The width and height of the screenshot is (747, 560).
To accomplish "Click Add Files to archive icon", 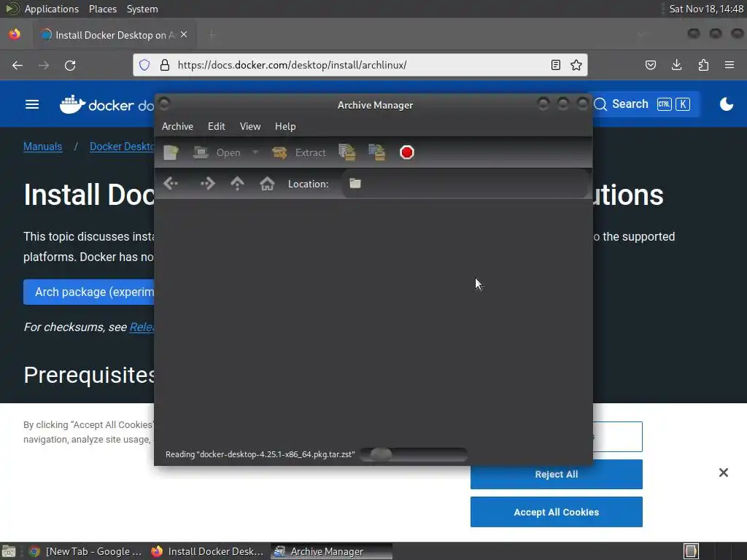I will coord(347,152).
